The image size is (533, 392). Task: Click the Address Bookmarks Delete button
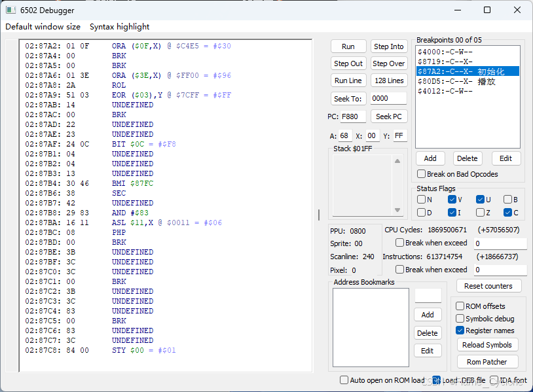(x=428, y=333)
